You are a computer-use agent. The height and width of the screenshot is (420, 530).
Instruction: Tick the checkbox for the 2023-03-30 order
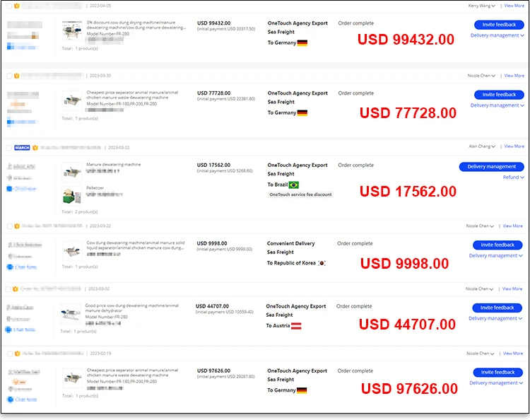click(x=8, y=76)
